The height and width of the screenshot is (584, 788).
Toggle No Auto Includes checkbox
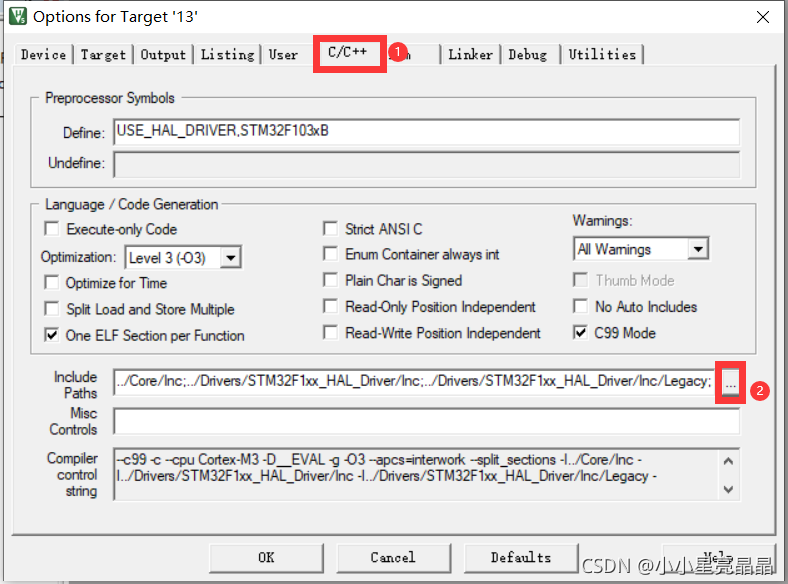pyautogui.click(x=580, y=306)
